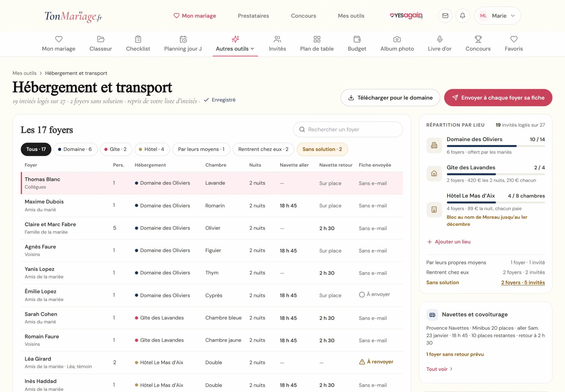Click Envoyer à chaque foyer sa fiche

(498, 98)
